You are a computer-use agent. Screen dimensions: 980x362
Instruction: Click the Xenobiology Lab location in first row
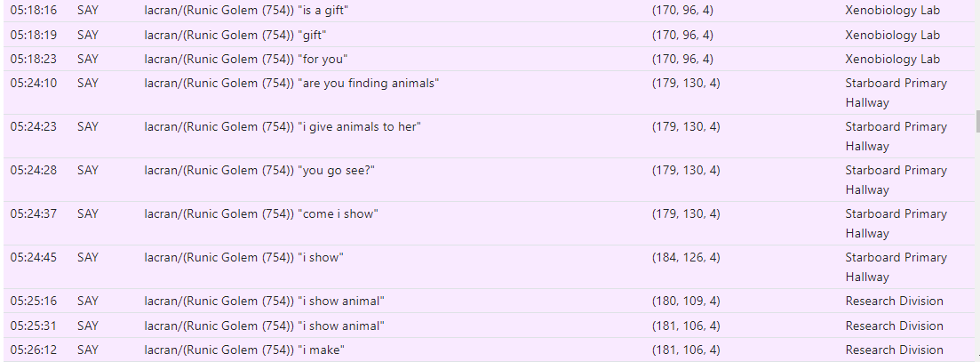click(x=893, y=11)
